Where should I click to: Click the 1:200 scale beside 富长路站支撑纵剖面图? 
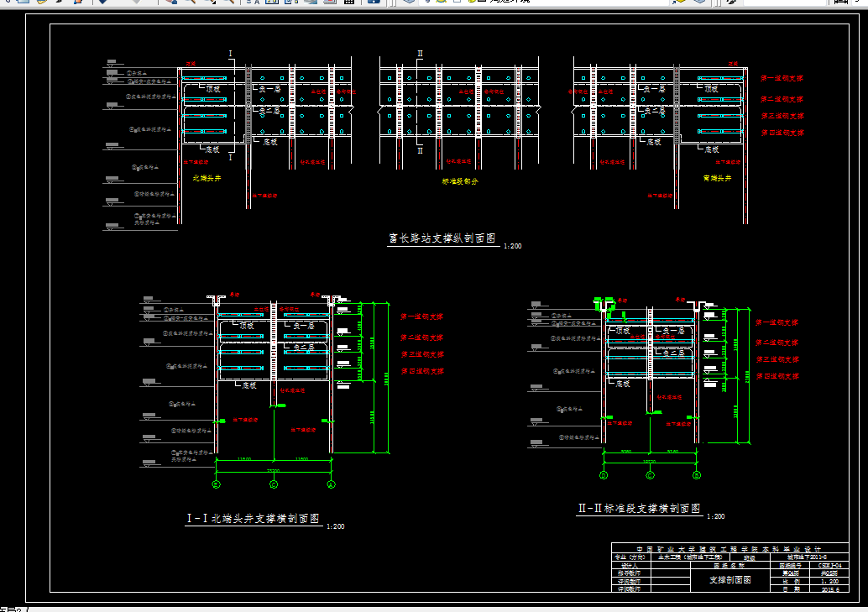pos(513,246)
